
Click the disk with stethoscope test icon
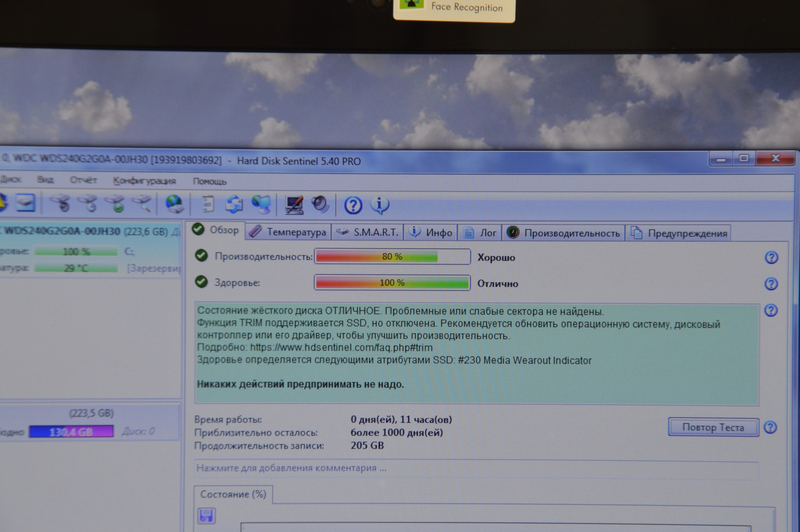pyautogui.click(x=62, y=203)
